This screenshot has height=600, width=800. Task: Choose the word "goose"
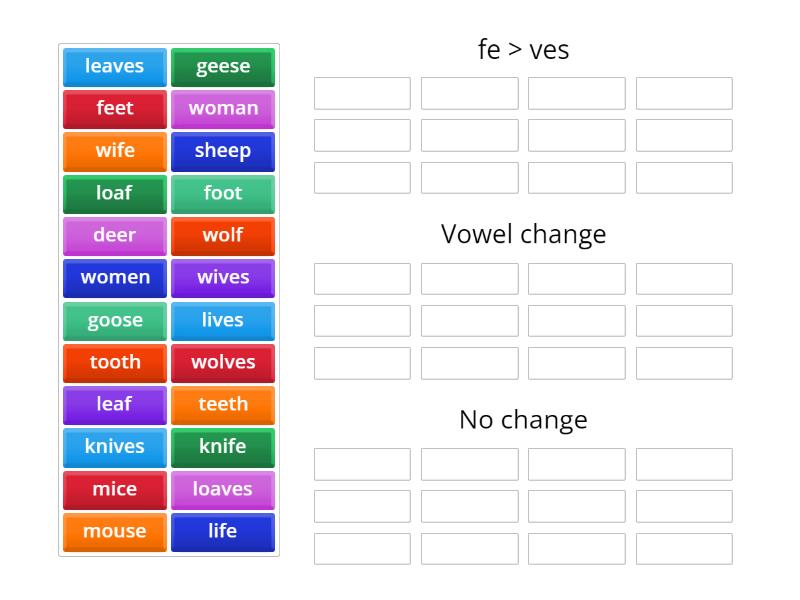(x=114, y=320)
